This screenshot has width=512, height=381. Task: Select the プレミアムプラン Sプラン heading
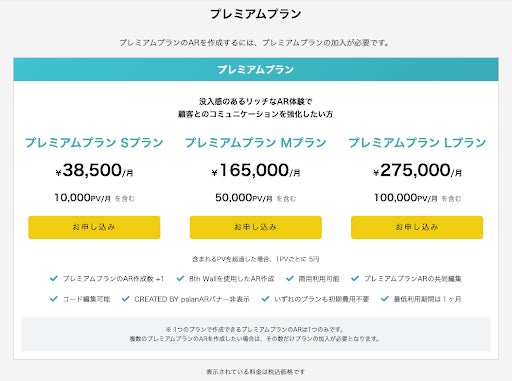94,143
